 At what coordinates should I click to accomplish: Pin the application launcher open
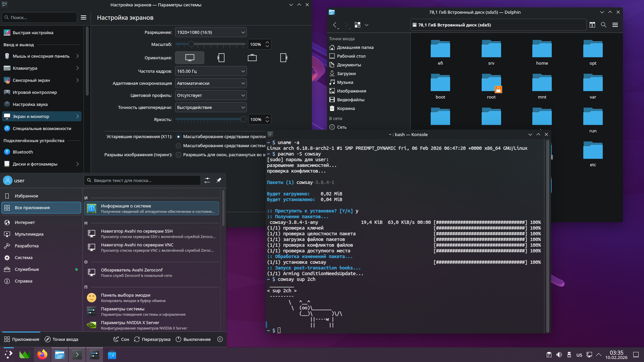coord(219,180)
